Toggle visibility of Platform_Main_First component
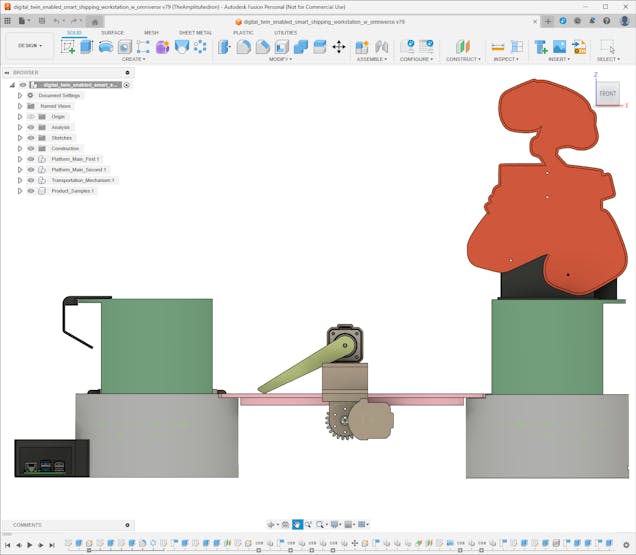 click(31, 159)
